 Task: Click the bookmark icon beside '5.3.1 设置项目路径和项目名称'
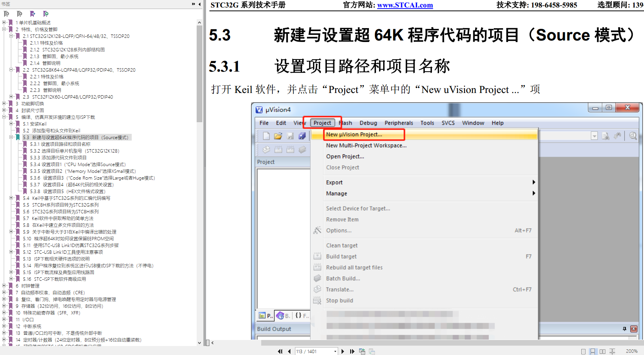coord(25,144)
